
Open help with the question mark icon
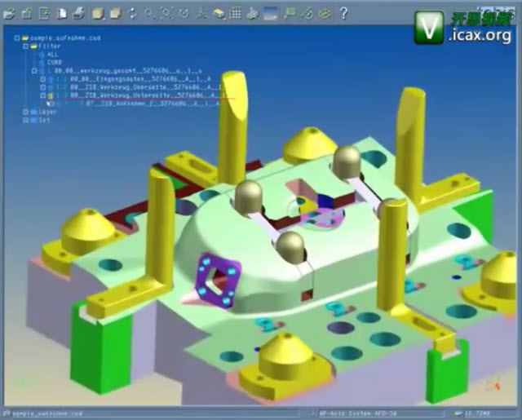344,14
